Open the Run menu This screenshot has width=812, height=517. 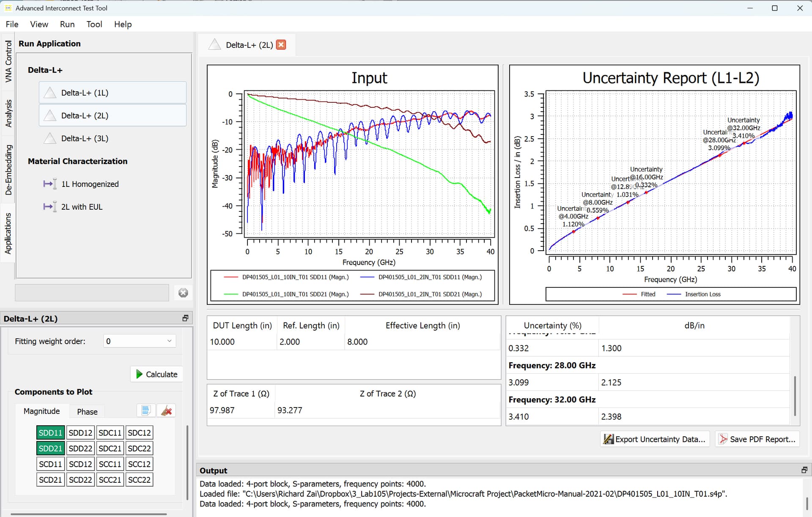(x=67, y=24)
